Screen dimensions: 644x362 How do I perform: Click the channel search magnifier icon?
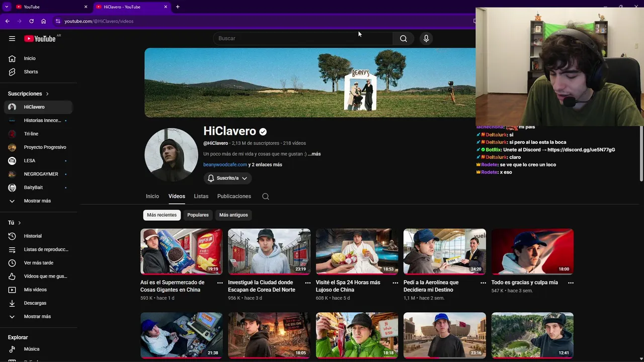266,197
